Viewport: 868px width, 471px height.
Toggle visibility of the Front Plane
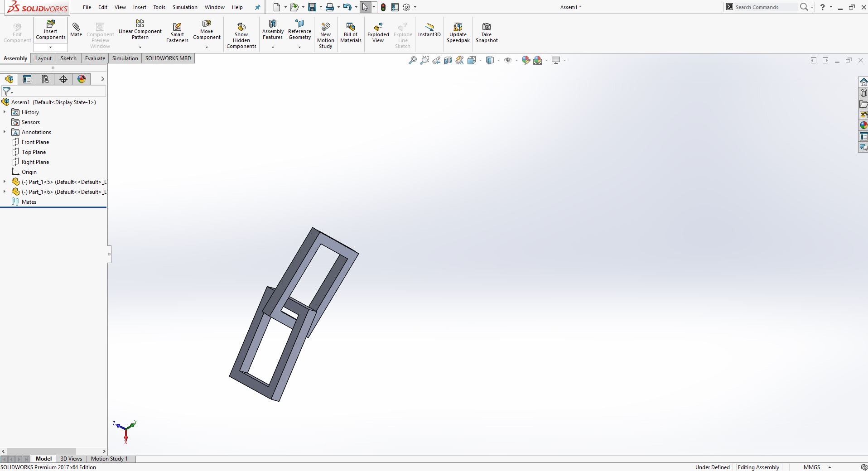[36, 142]
